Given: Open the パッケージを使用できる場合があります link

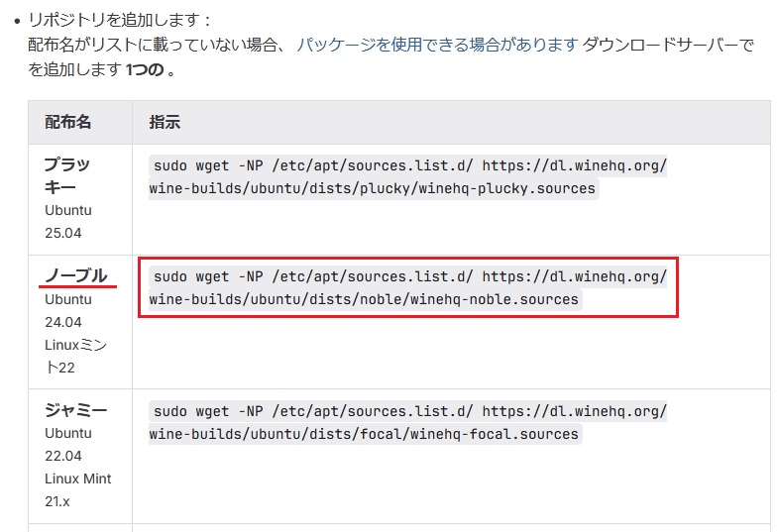Looking at the screenshot, I should coord(436,46).
